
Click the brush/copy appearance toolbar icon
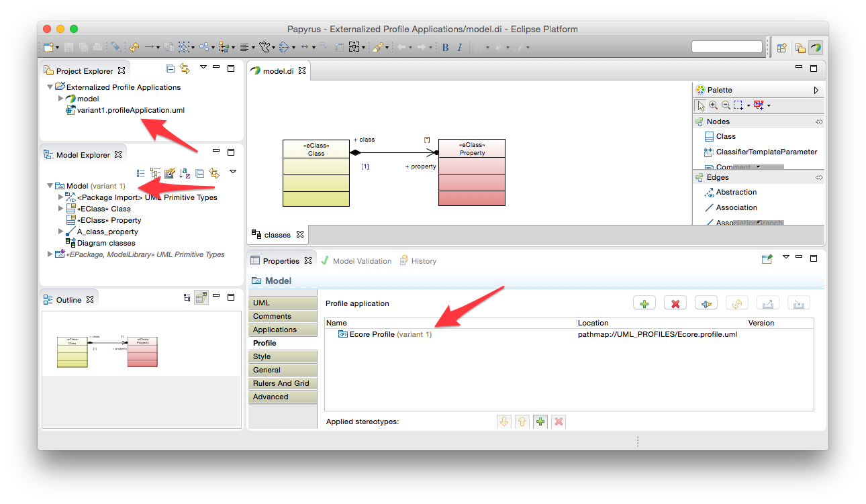[377, 48]
